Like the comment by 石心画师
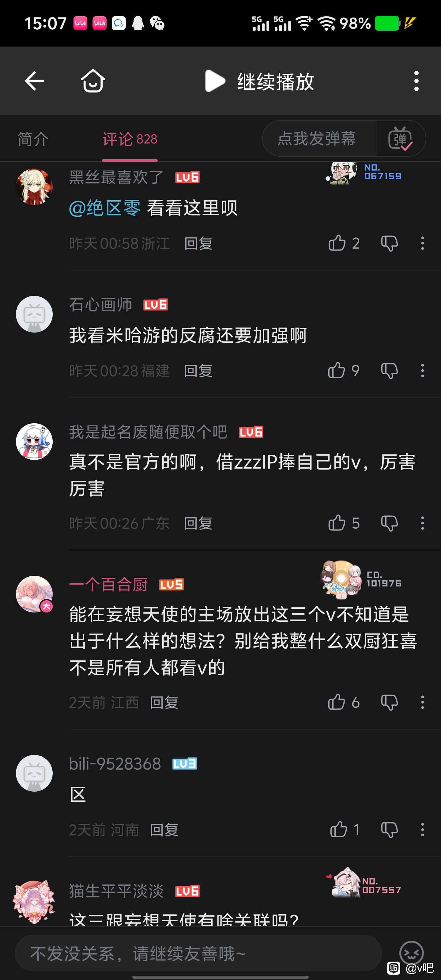Viewport: 441px width, 980px height. click(x=336, y=370)
